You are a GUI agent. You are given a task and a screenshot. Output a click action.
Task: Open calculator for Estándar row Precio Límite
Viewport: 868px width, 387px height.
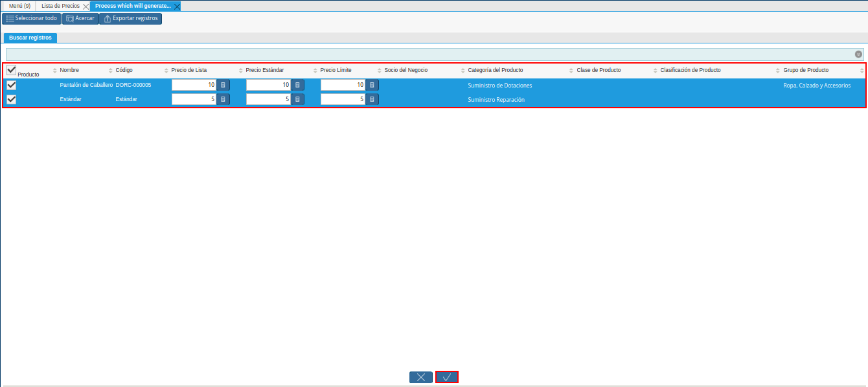tap(372, 99)
